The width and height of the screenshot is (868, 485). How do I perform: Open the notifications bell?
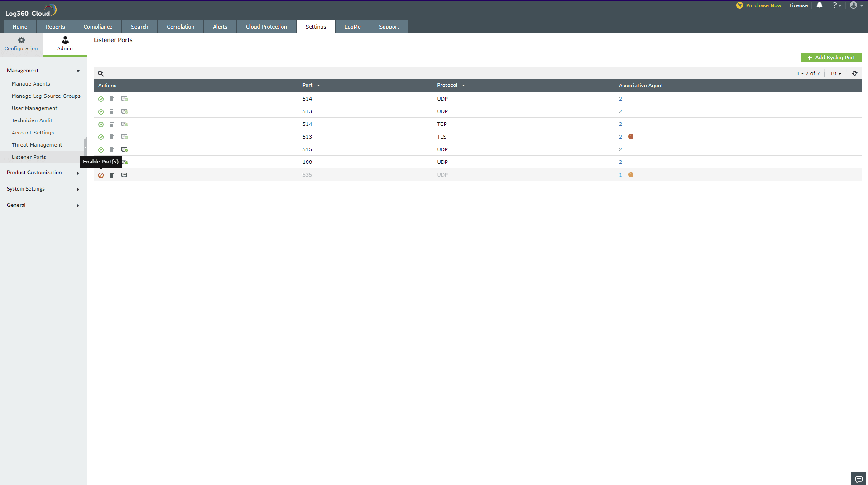click(x=820, y=5)
